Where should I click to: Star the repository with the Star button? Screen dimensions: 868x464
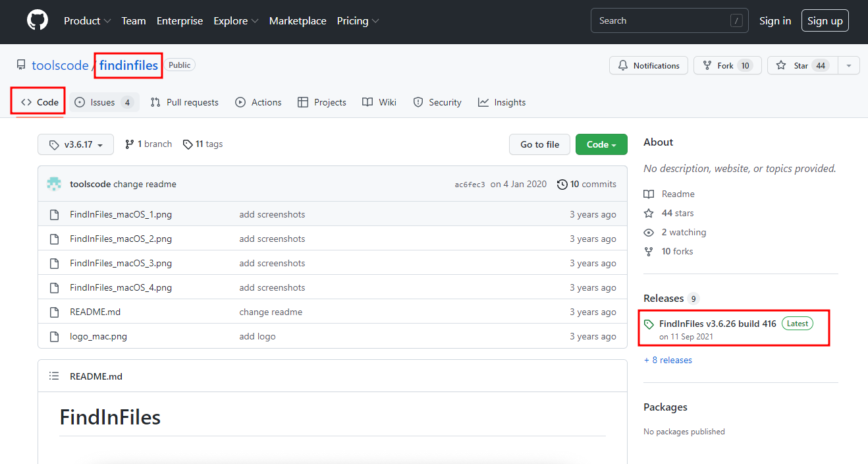click(802, 65)
